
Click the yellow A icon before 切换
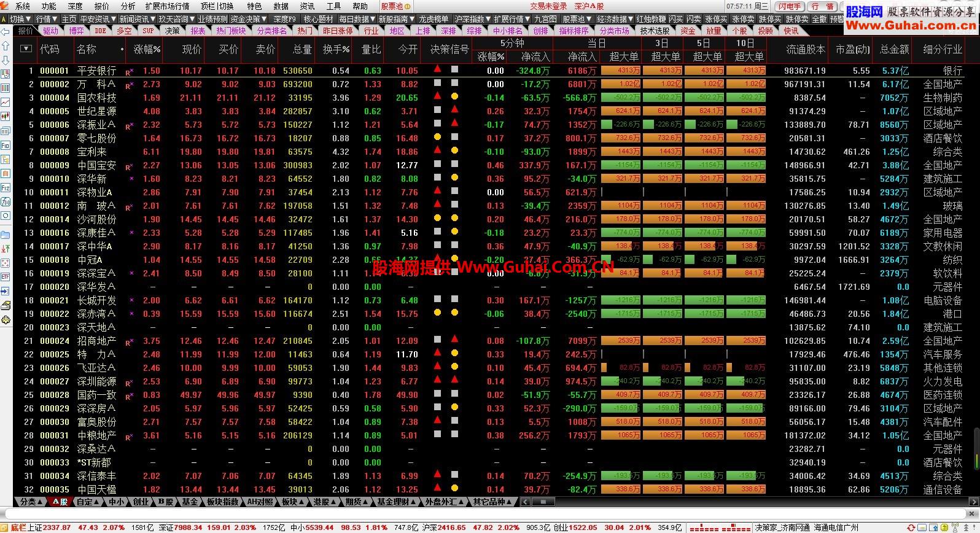4,19
